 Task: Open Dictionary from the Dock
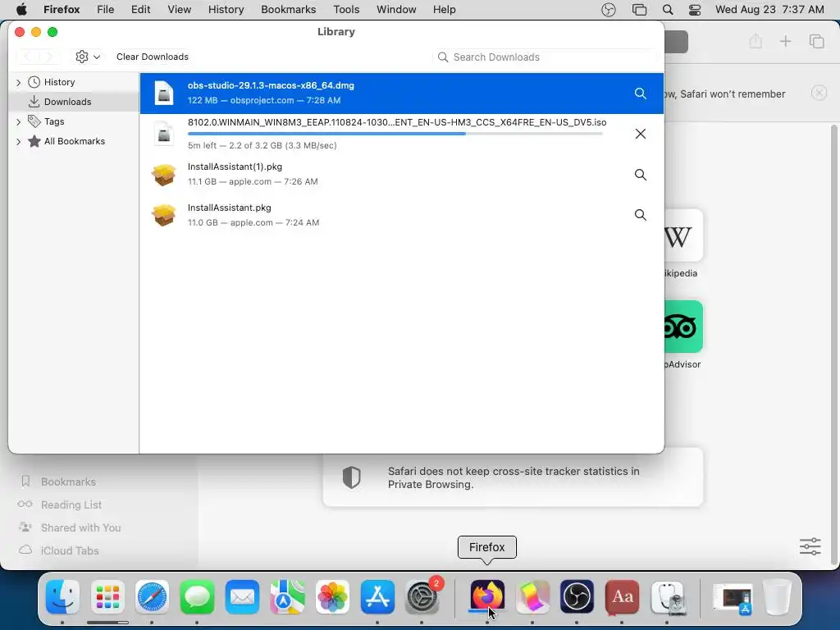pos(622,597)
